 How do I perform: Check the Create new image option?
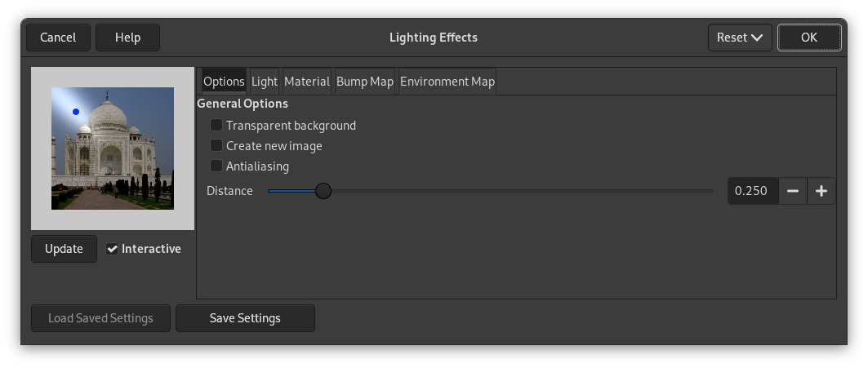216,146
